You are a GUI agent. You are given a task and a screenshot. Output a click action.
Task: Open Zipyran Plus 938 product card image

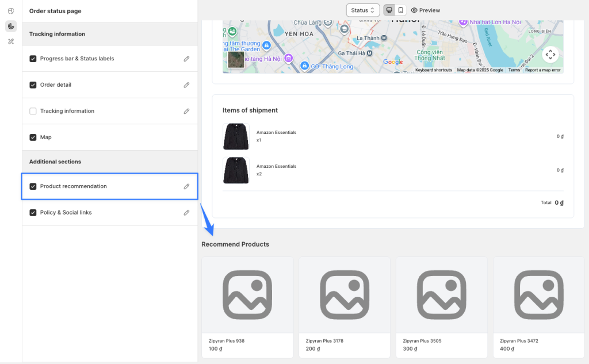(247, 295)
